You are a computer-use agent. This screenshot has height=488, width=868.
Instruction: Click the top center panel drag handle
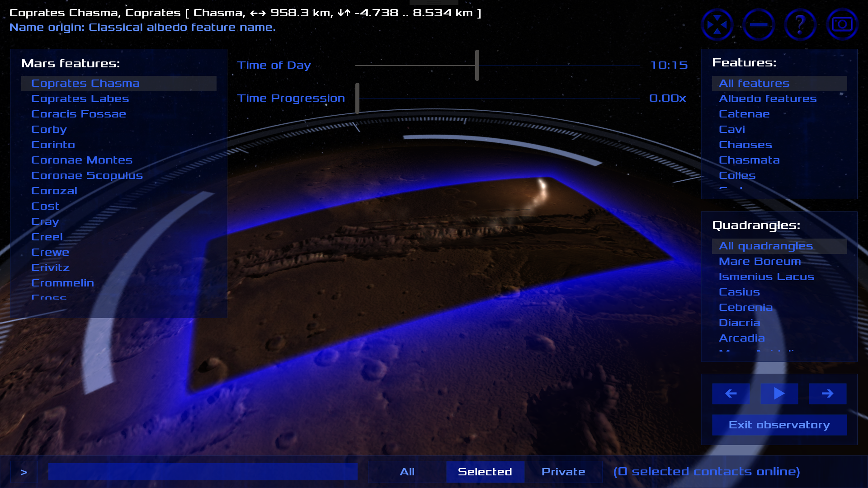tap(434, 2)
